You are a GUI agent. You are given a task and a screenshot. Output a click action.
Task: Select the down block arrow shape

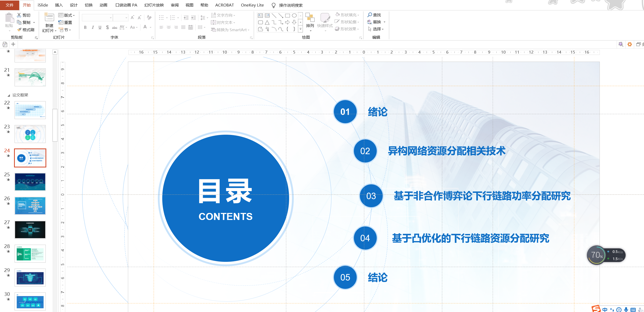tap(294, 22)
